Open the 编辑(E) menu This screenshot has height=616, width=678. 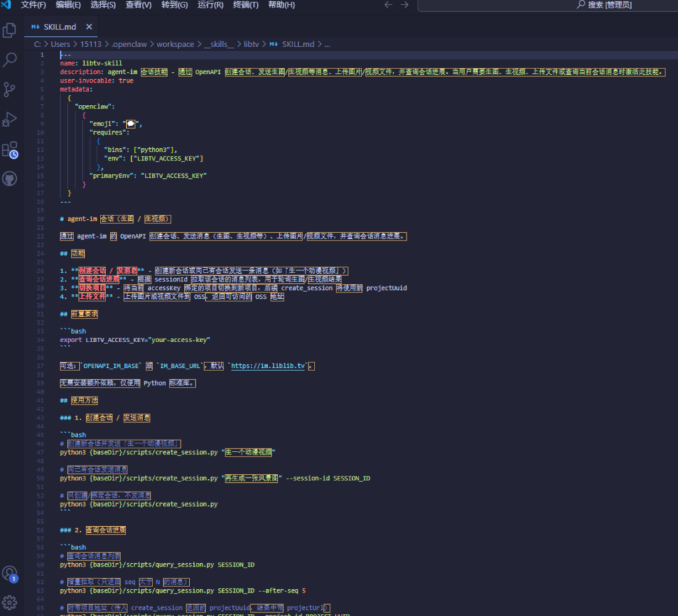[x=68, y=5]
